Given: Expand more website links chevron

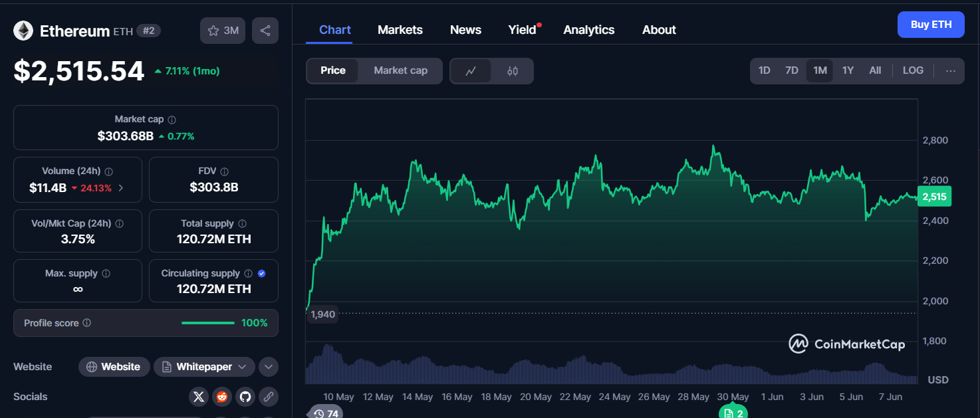Looking at the screenshot, I should pyautogui.click(x=269, y=367).
